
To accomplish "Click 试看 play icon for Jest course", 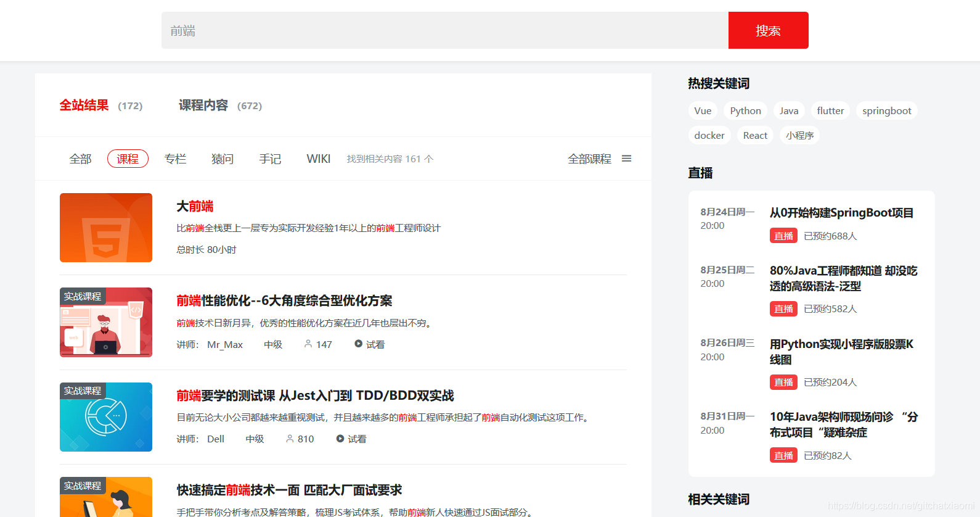I will (340, 439).
